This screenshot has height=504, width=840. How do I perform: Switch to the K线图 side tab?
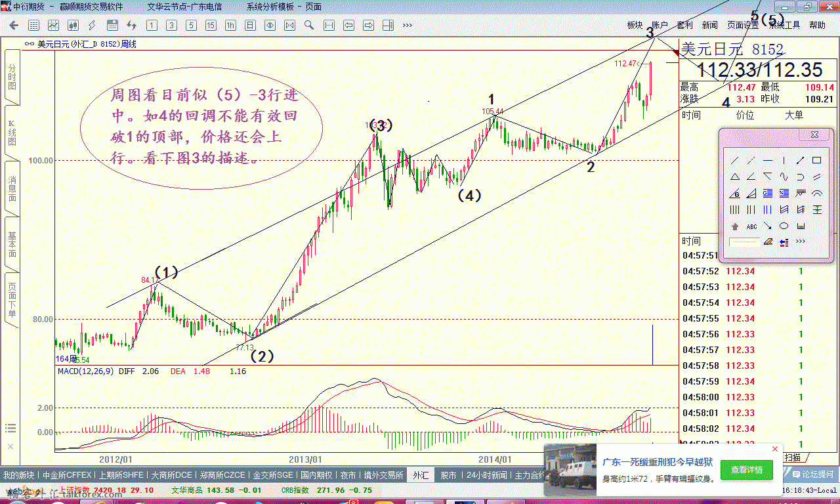pyautogui.click(x=12, y=133)
